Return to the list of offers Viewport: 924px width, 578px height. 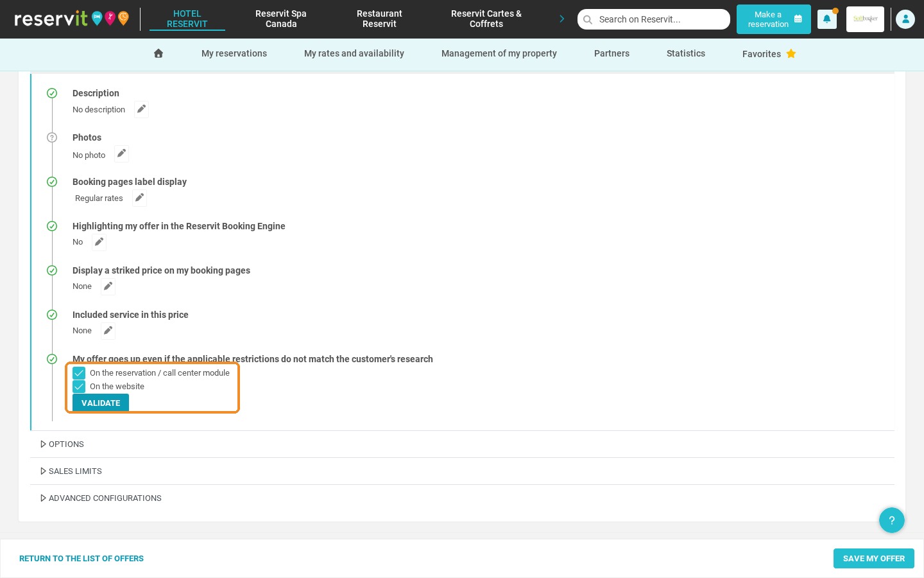coord(81,559)
